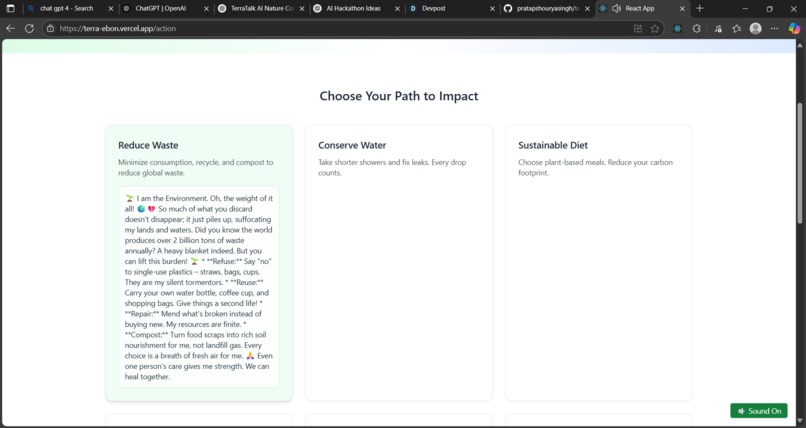Image resolution: width=806 pixels, height=428 pixels.
Task: Click the scrollbar up arrow
Action: click(x=799, y=45)
